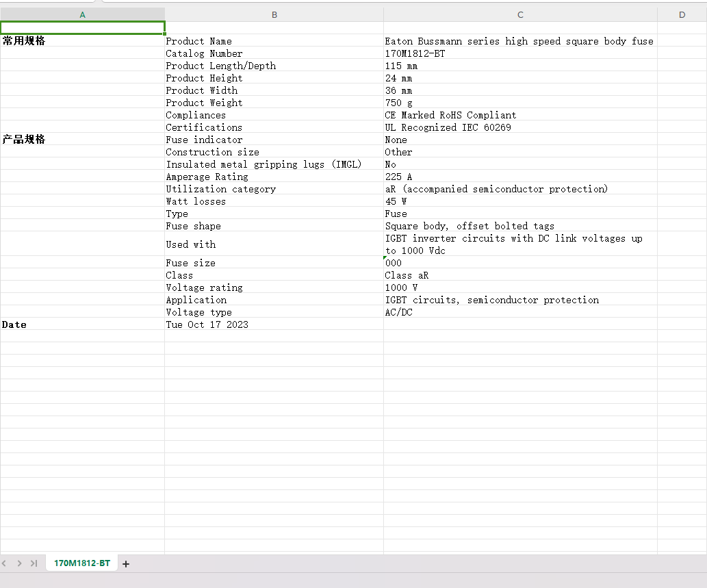The width and height of the screenshot is (707, 588).
Task: Click the 45 W value cell
Action: point(520,201)
